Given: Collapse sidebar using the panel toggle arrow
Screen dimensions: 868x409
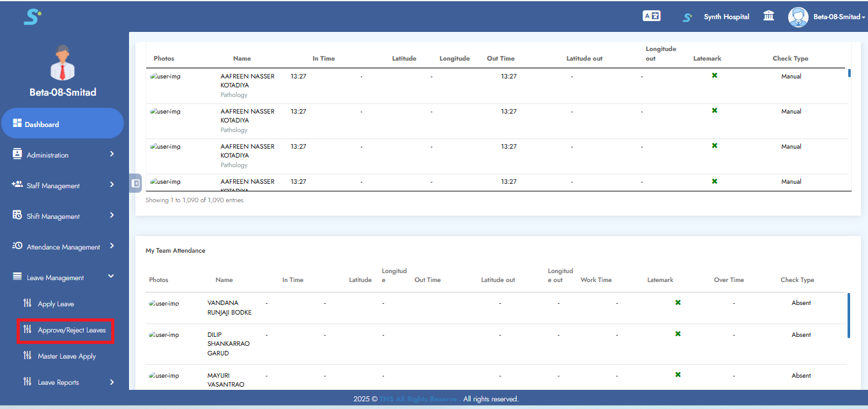Looking at the screenshot, I should (135, 183).
